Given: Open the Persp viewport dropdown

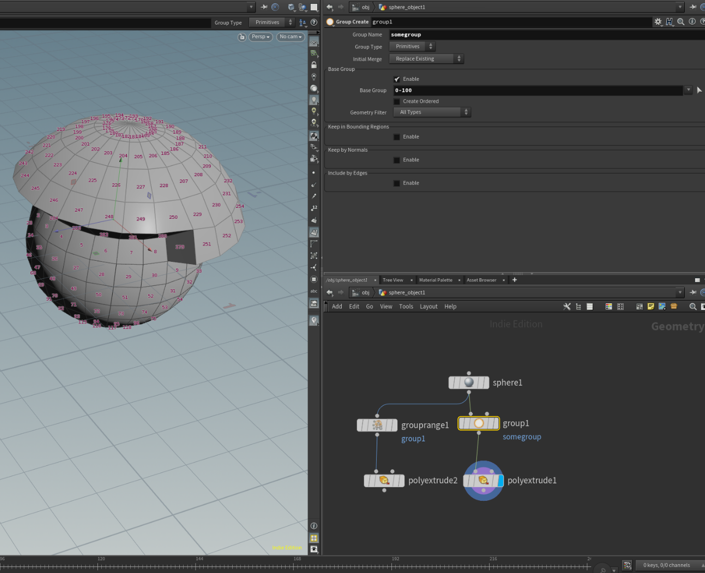Looking at the screenshot, I should click(x=260, y=37).
